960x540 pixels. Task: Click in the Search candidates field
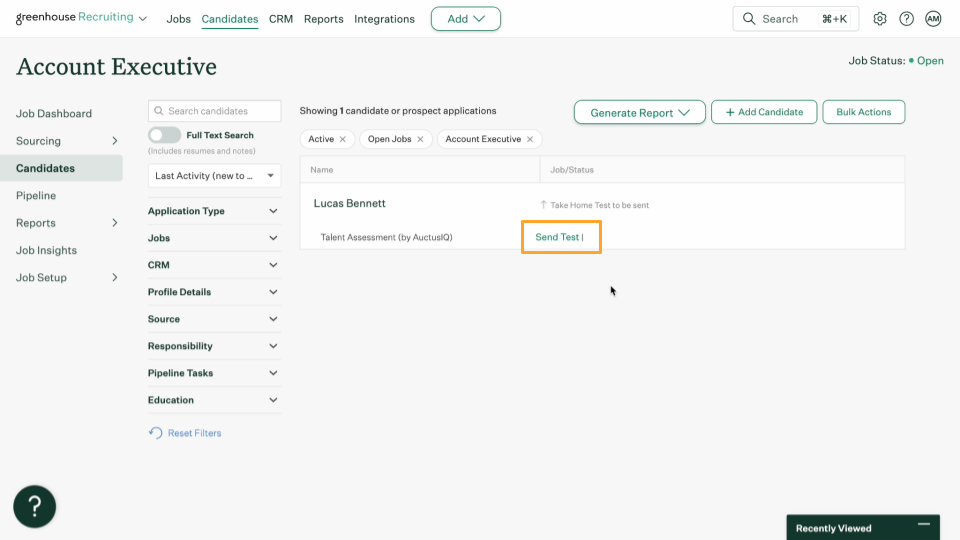coord(214,111)
